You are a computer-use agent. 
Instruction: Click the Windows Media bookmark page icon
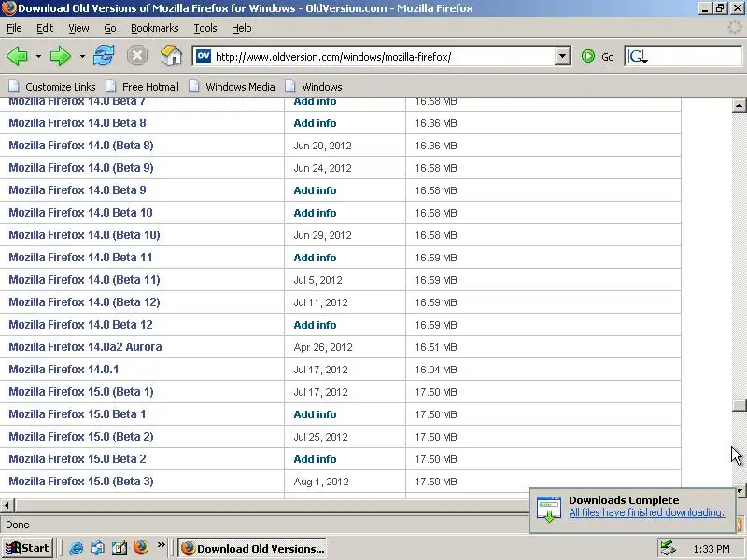194,86
